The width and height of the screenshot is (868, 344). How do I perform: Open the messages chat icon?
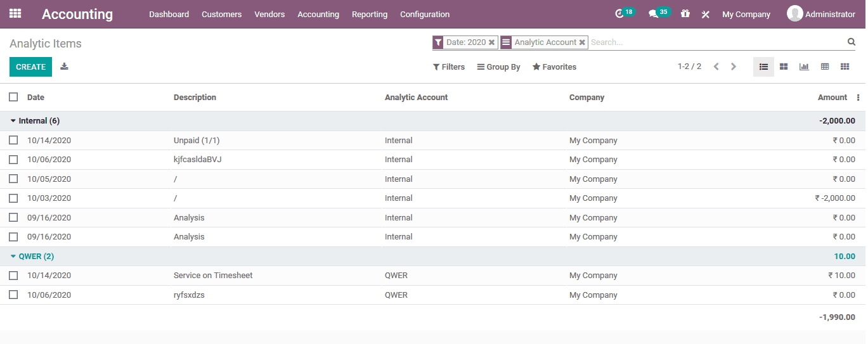point(653,14)
